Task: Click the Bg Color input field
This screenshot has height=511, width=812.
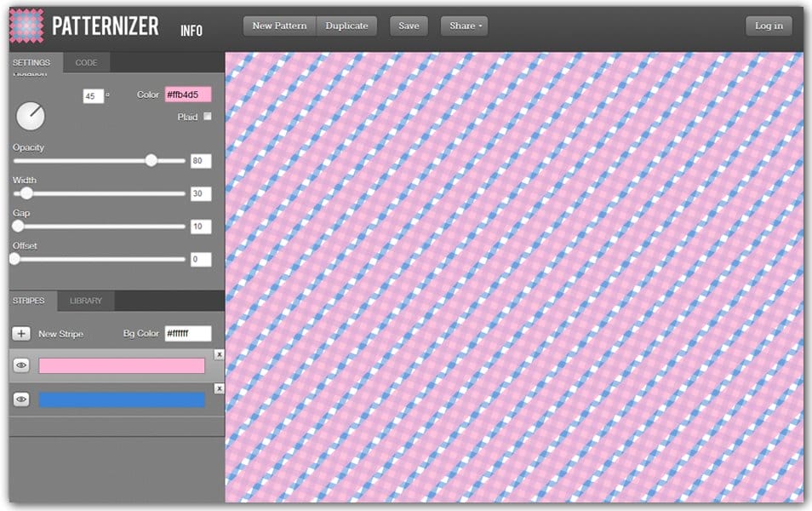Action: (x=189, y=333)
